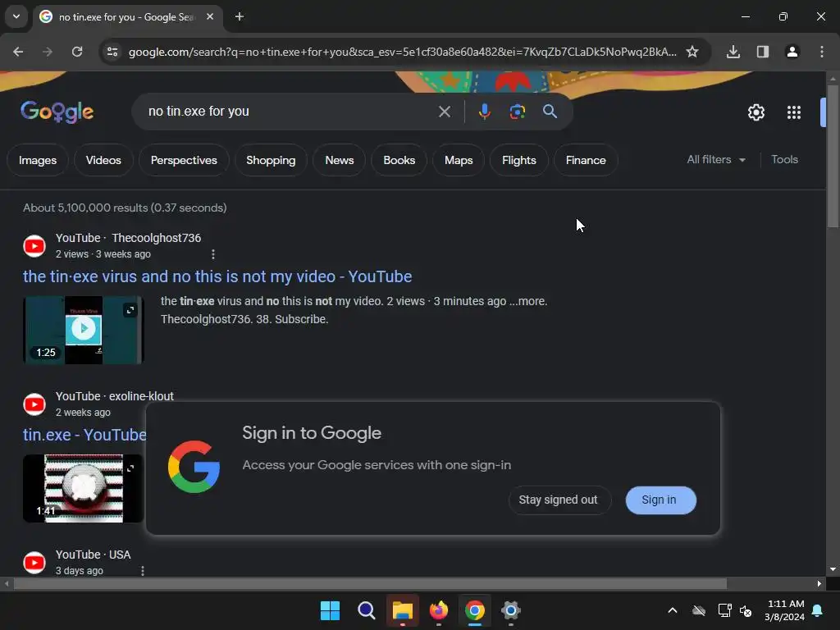Click in the search box text

coord(199,112)
